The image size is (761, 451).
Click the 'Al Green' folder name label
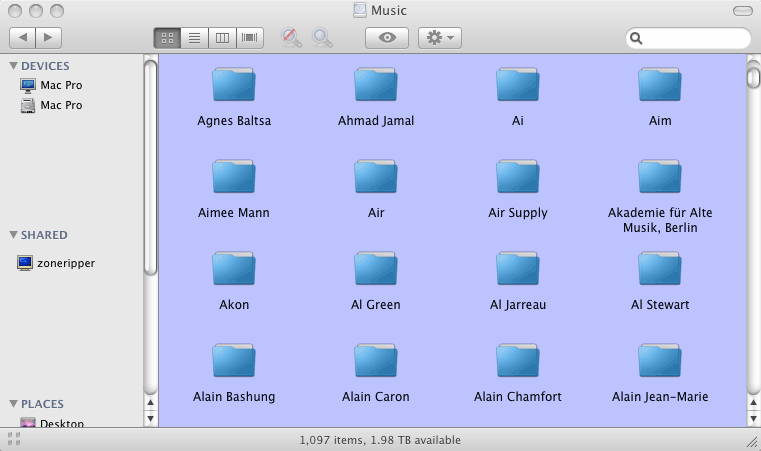click(x=376, y=305)
